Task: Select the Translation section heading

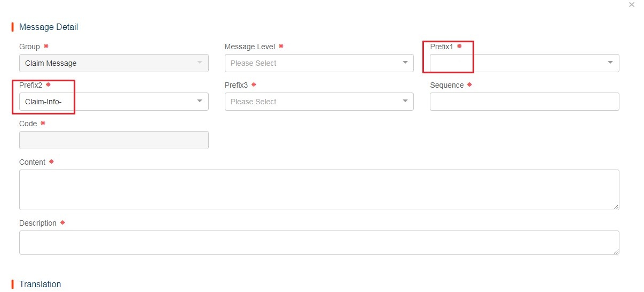Action: click(x=40, y=284)
